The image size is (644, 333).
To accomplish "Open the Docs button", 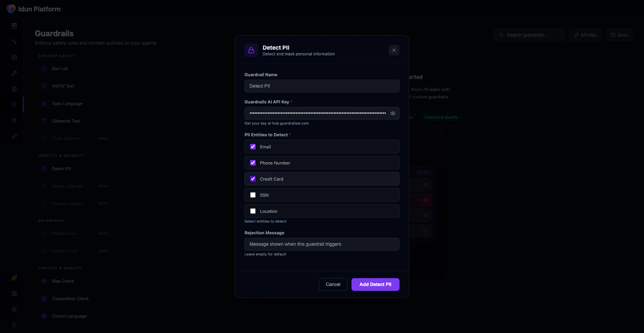I will 619,35.
